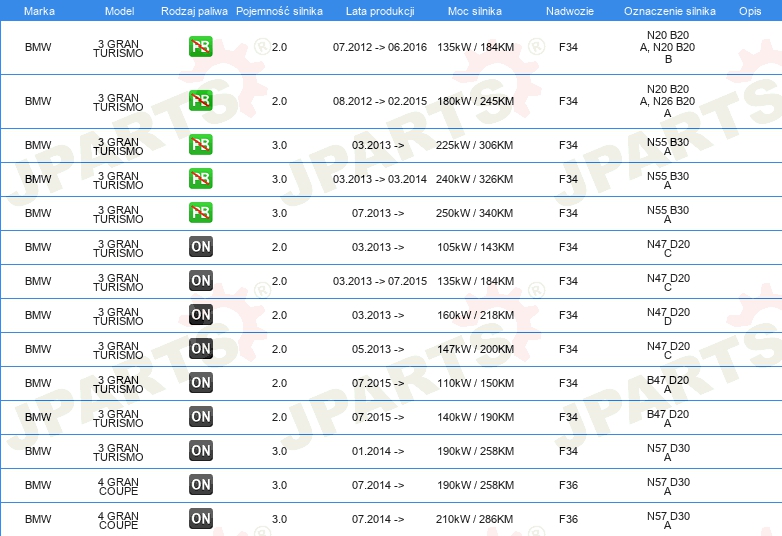Click engine code B47 D20 A in 150KM row

tap(668, 384)
